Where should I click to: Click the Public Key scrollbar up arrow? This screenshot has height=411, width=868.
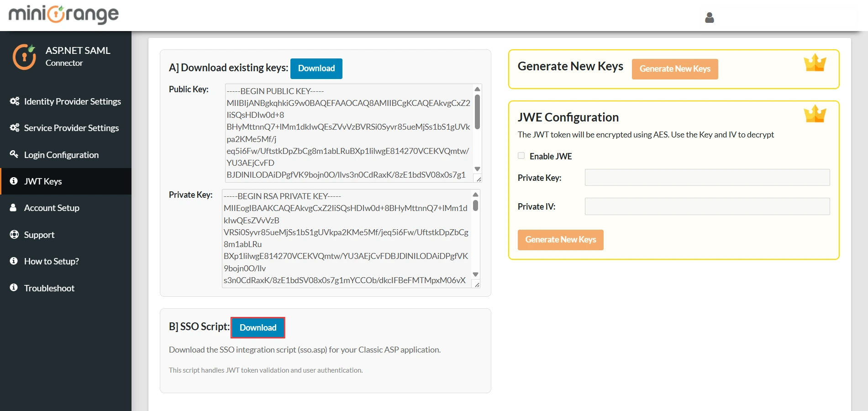(x=477, y=89)
